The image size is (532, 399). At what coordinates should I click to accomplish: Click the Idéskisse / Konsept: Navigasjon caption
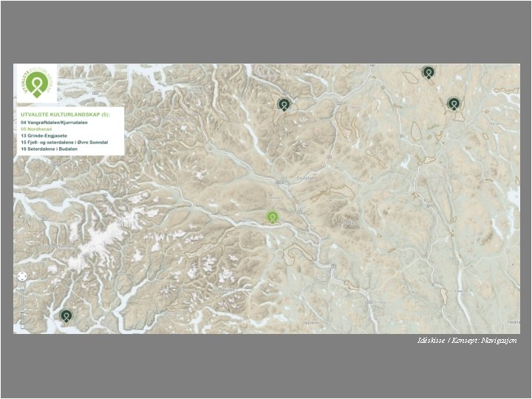[467, 341]
